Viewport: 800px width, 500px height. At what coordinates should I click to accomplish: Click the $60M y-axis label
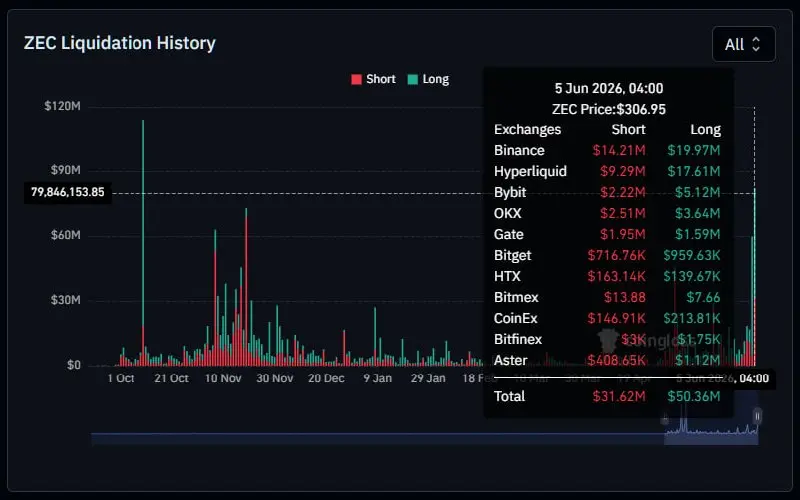[65, 235]
